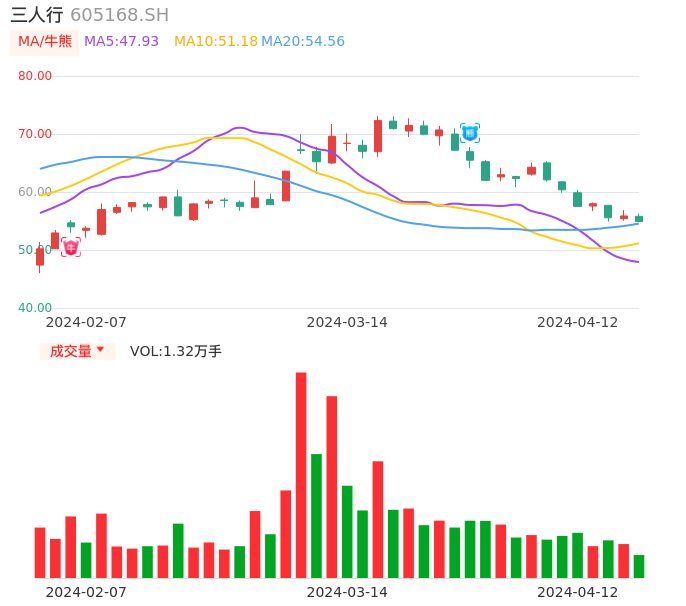Click the tallest green volume bar
Viewport: 686px width, 606px height.
[x=316, y=515]
